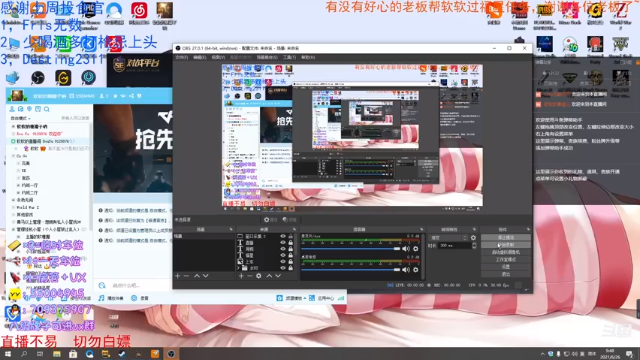Screen dimensions: 640x360
Task: Mute the 麦克风/Aux channel speaker icon
Action: click(406, 249)
